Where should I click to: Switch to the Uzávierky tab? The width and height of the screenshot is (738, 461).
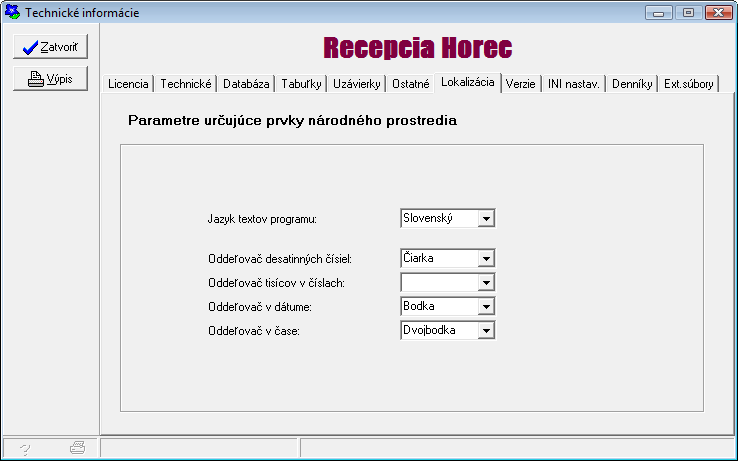pos(356,85)
